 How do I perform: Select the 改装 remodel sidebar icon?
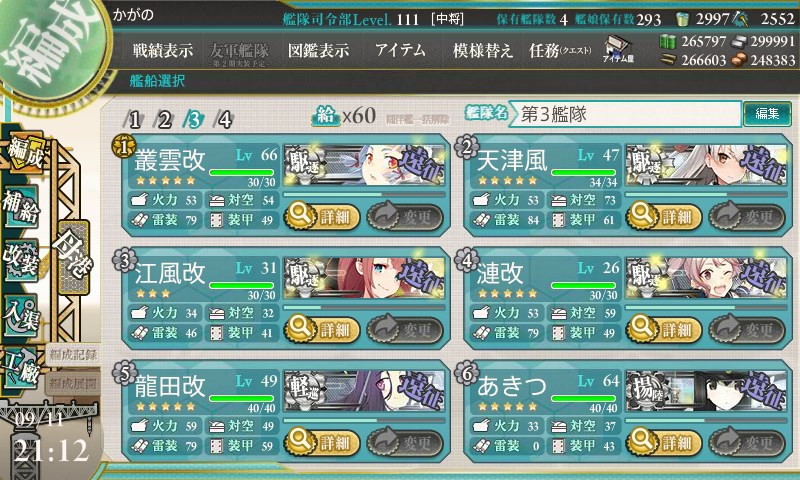click(x=21, y=260)
